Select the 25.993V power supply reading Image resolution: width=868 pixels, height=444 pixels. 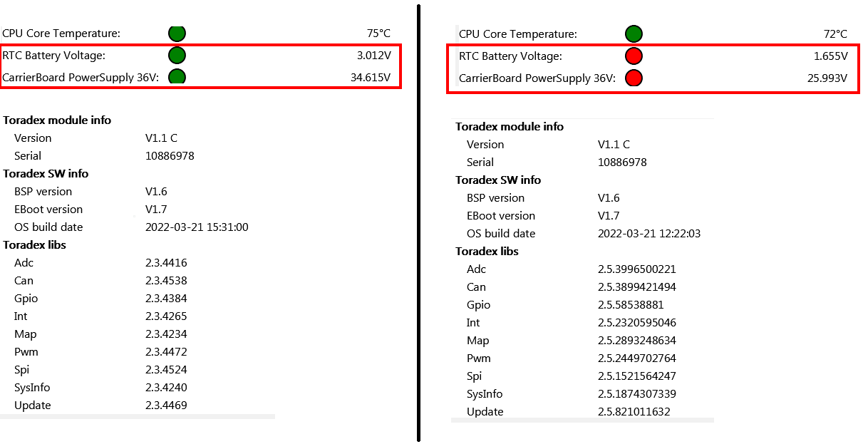click(826, 78)
